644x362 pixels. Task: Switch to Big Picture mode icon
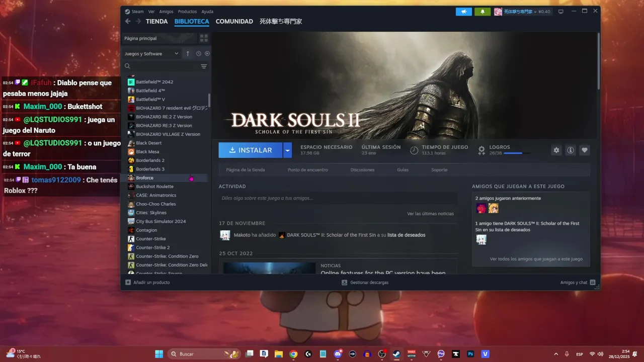click(x=561, y=12)
